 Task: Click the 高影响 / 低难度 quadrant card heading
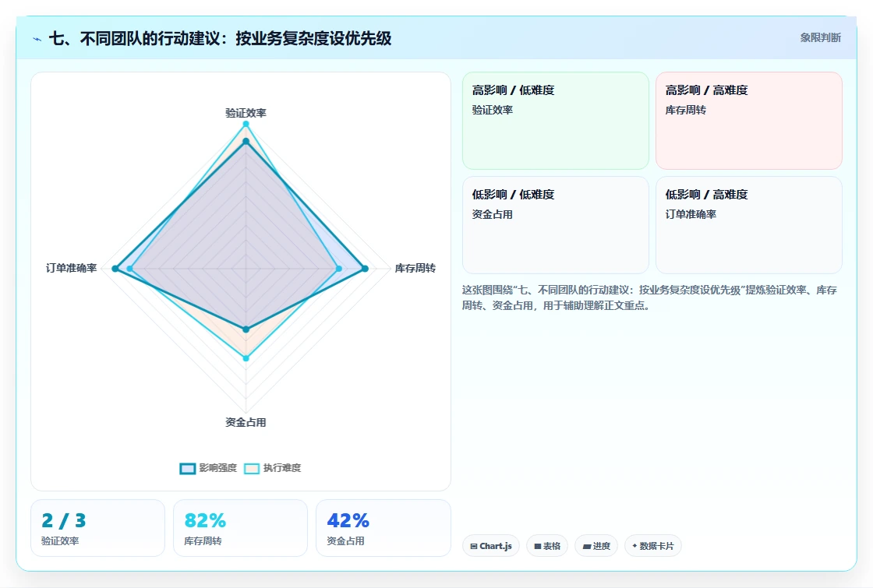(x=514, y=90)
